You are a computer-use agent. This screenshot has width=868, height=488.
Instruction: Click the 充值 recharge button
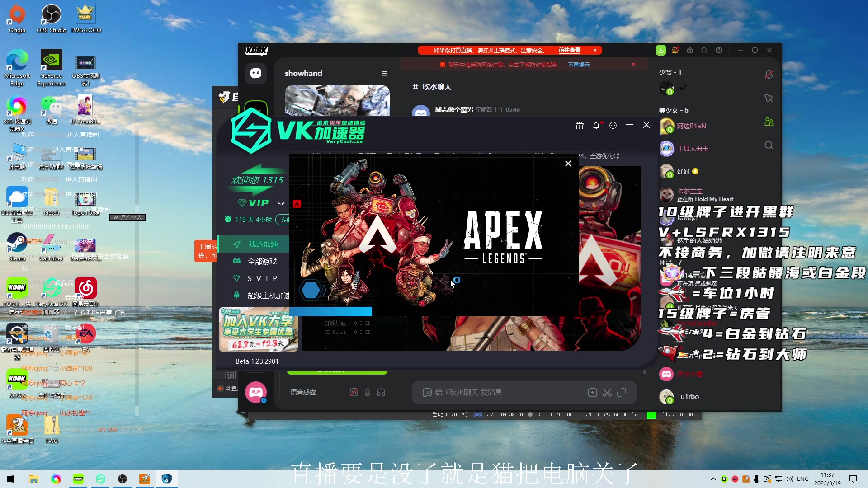[x=283, y=220]
